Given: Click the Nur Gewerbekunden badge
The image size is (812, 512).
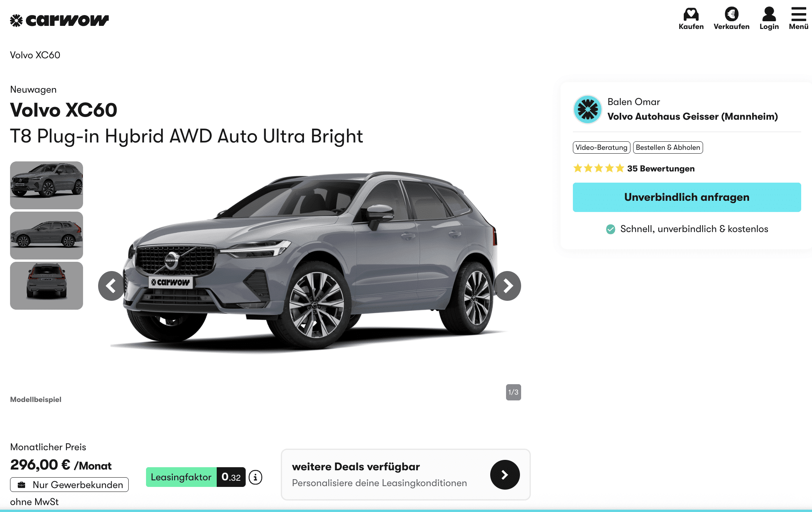Looking at the screenshot, I should click(x=69, y=485).
